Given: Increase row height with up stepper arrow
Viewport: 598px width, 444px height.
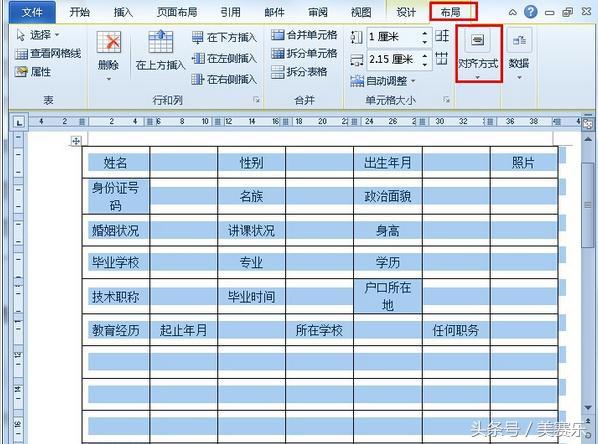Looking at the screenshot, I should (x=425, y=33).
